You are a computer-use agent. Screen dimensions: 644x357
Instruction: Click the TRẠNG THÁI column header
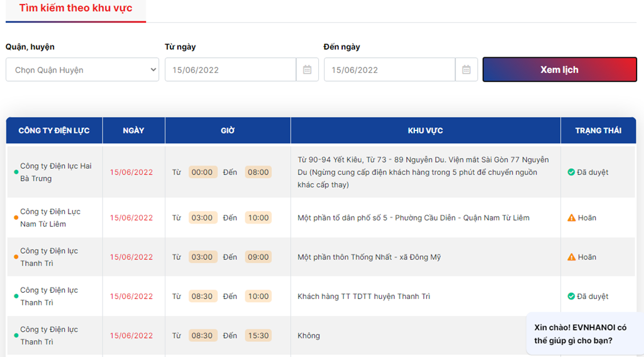coord(598,130)
